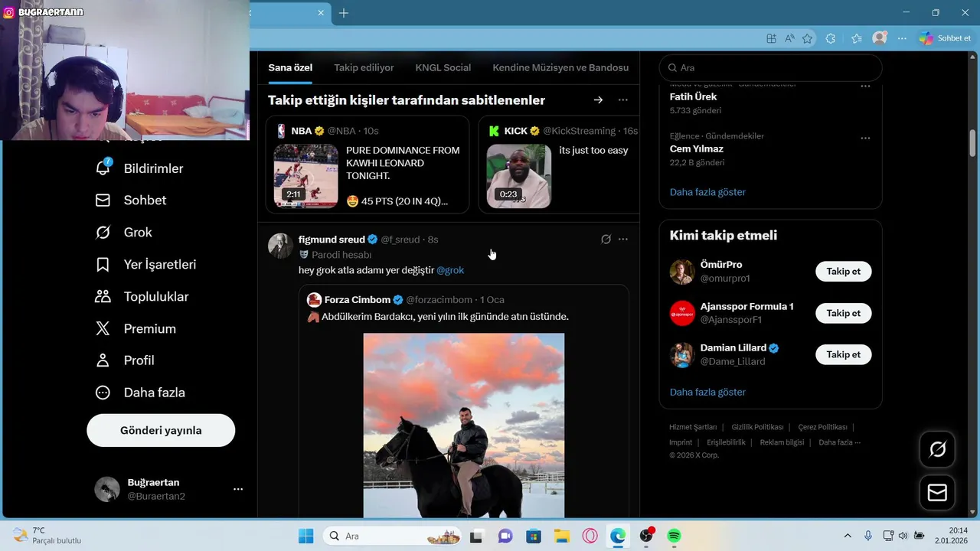Screen dimensions: 980x551
Task: Click Daha fazla göster under trends
Action: [707, 192]
